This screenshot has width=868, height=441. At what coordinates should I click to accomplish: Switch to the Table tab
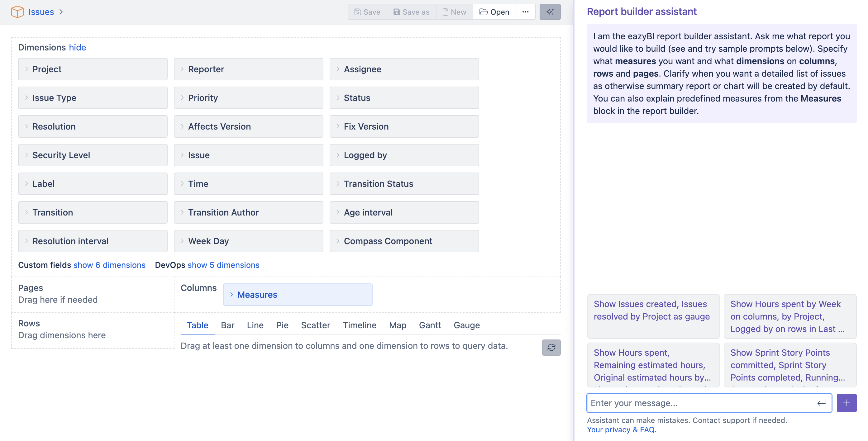[x=198, y=325]
